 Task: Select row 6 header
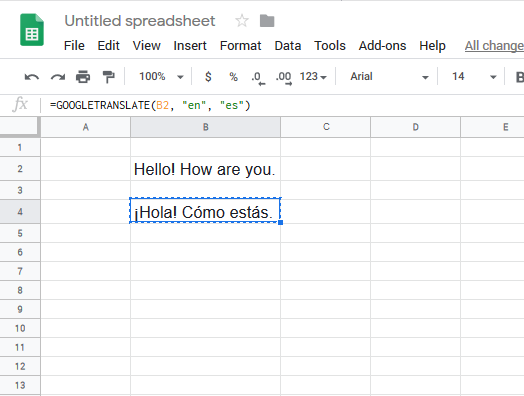pyautogui.click(x=20, y=252)
